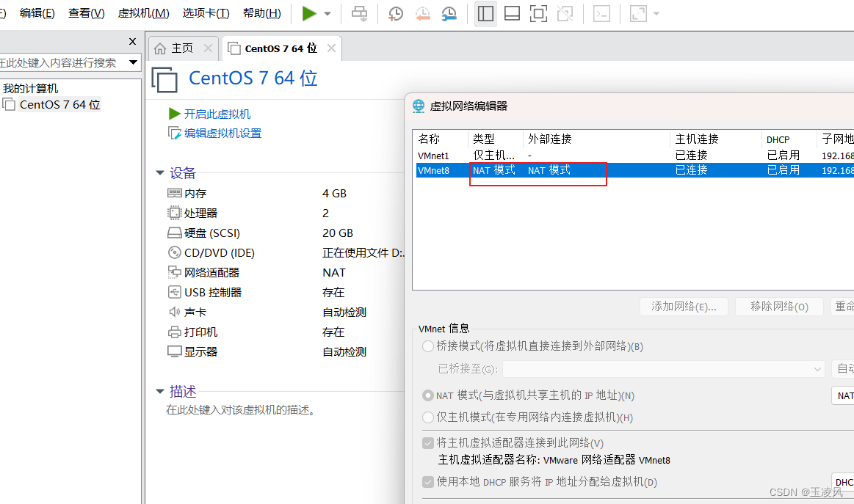
Task: Click the library search input field
Action: [x=62, y=62]
